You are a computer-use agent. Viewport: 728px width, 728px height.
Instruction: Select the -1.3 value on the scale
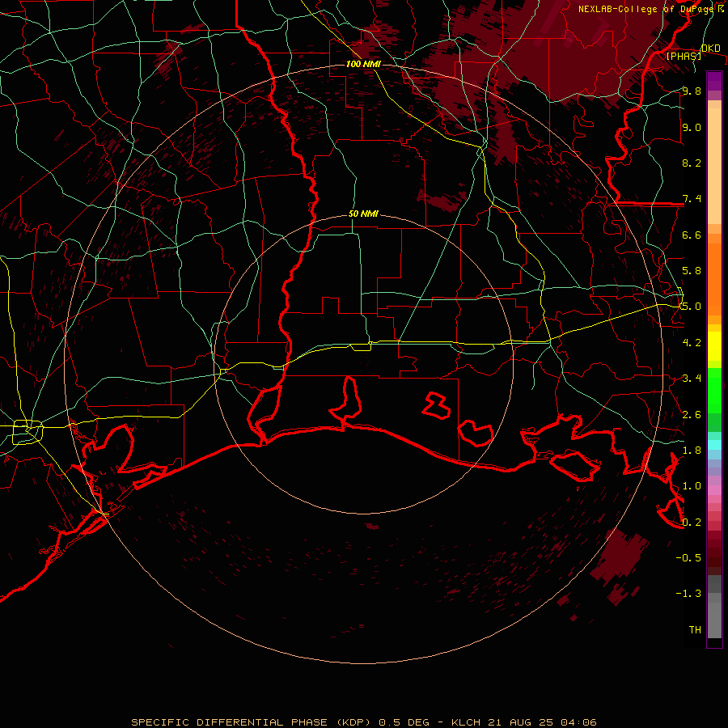pyautogui.click(x=688, y=594)
